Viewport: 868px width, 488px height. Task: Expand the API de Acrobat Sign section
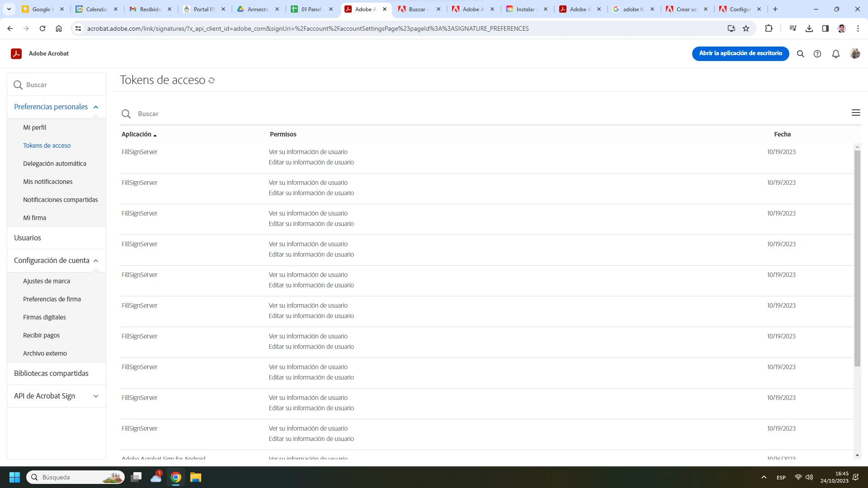coord(96,396)
